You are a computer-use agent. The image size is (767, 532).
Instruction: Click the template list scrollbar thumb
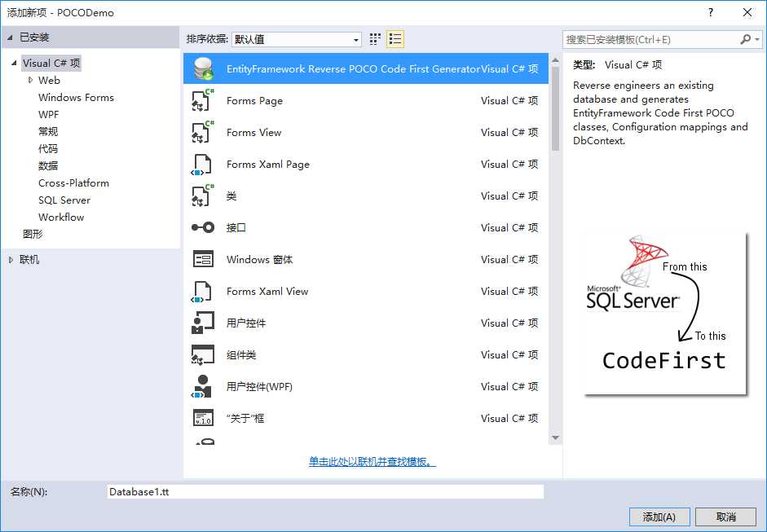(x=555, y=108)
